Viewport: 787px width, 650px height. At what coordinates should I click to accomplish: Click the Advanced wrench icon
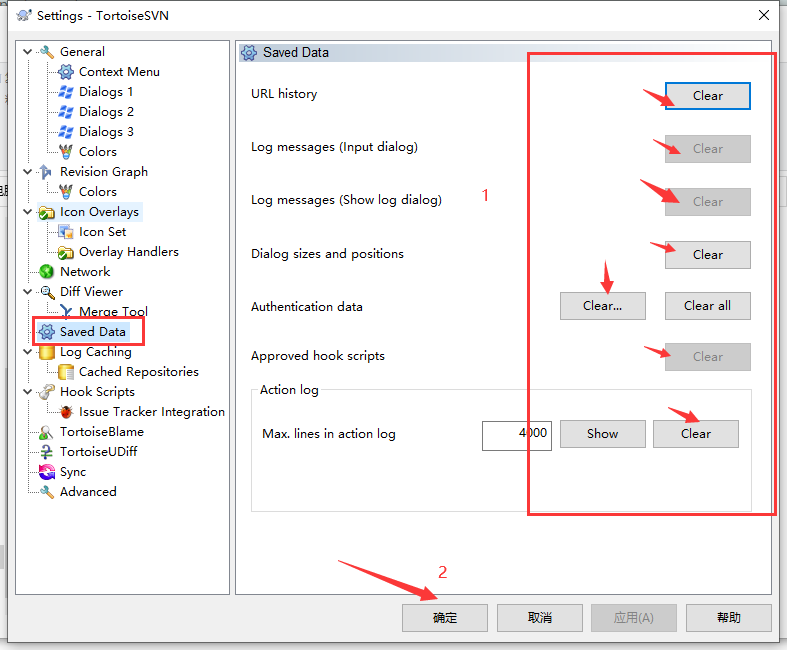pos(47,492)
